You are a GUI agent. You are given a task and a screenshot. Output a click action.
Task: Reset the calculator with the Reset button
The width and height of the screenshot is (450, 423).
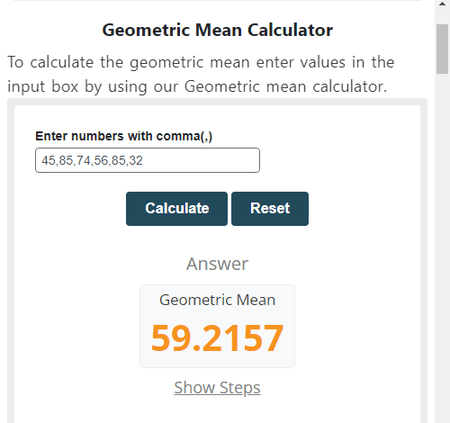pyautogui.click(x=270, y=209)
